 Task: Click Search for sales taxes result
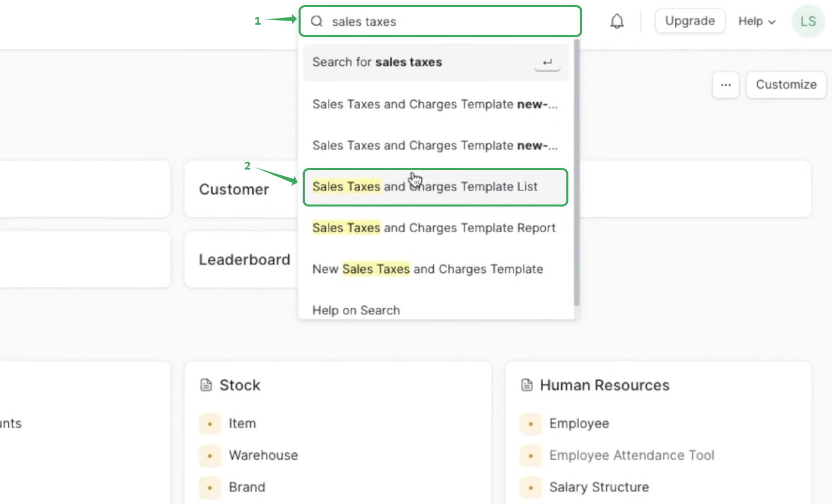click(435, 62)
